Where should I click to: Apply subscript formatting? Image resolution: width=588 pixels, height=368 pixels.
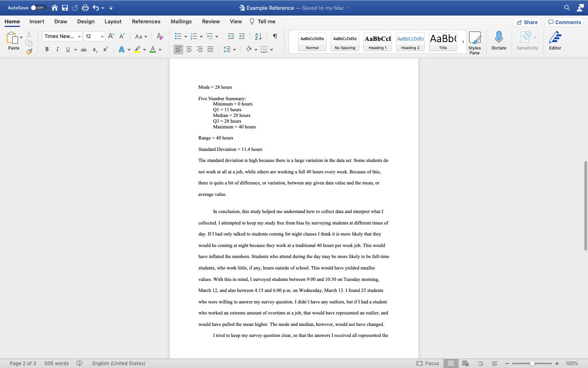pos(95,49)
